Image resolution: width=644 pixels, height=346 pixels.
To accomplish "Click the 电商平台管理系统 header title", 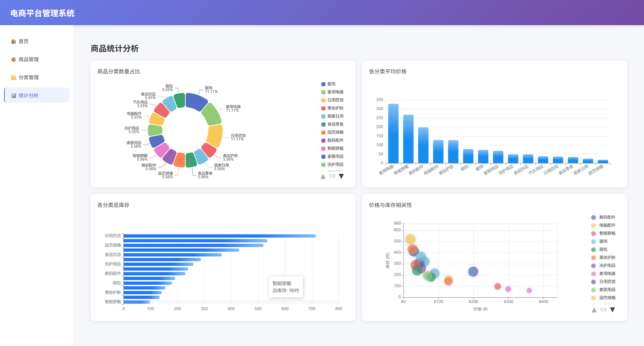I will tap(43, 13).
